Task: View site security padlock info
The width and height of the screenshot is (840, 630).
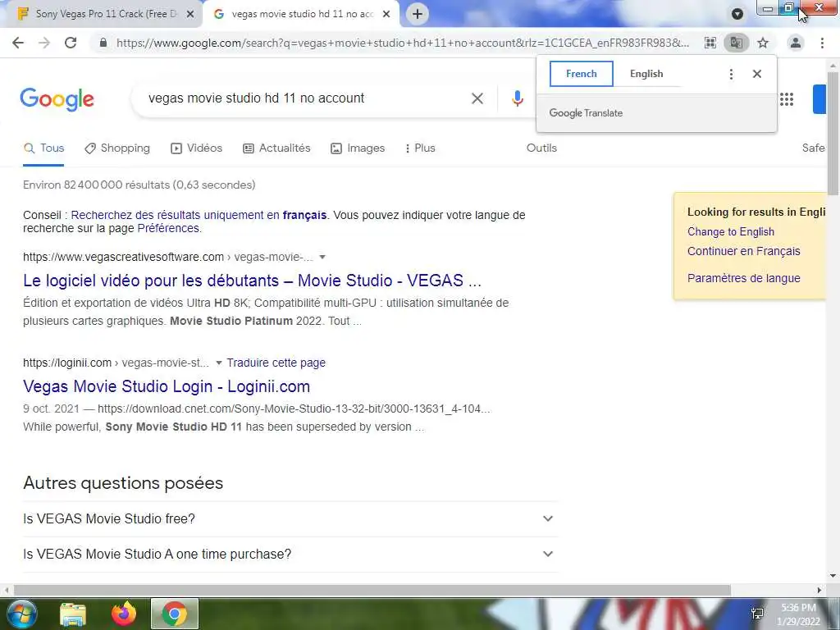Action: click(x=103, y=43)
